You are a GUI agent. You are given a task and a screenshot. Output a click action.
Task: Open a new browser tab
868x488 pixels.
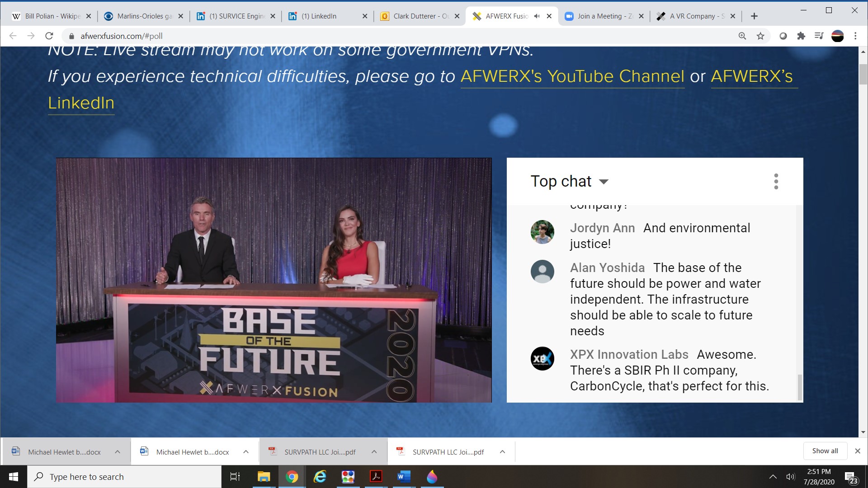coord(754,16)
